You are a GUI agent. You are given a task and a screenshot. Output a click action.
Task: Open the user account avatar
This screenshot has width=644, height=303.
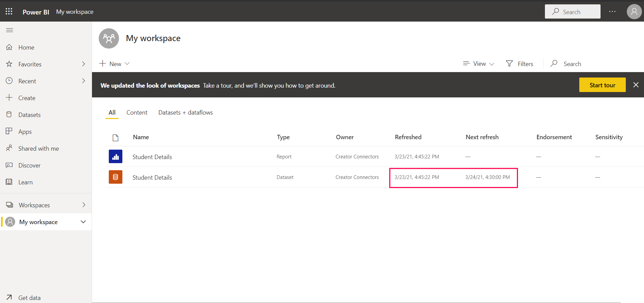634,12
